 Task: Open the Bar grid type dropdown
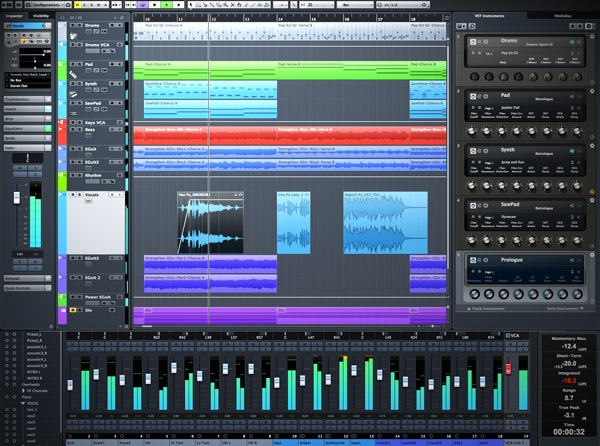(355, 5)
